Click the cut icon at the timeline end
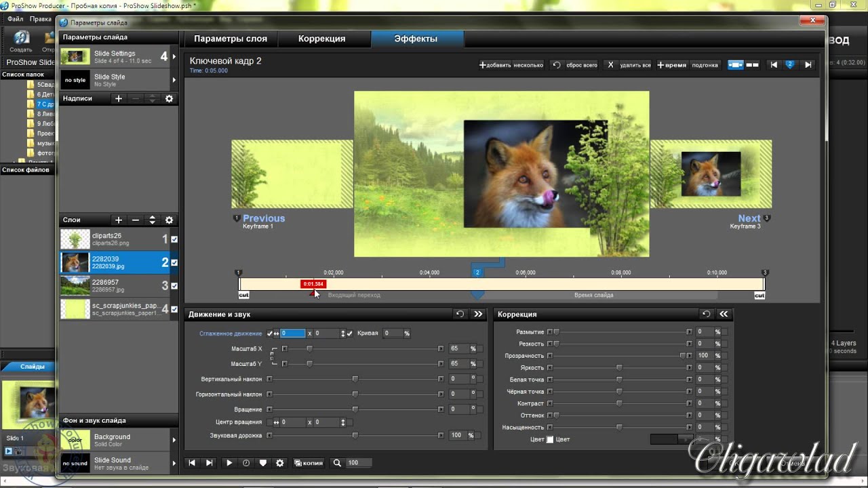The height and width of the screenshot is (488, 868). [759, 296]
